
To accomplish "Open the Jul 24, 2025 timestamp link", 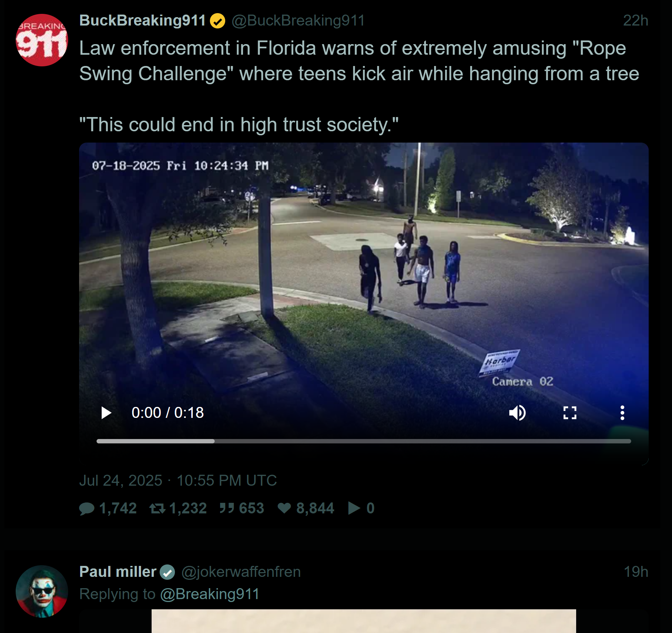I will (x=178, y=481).
